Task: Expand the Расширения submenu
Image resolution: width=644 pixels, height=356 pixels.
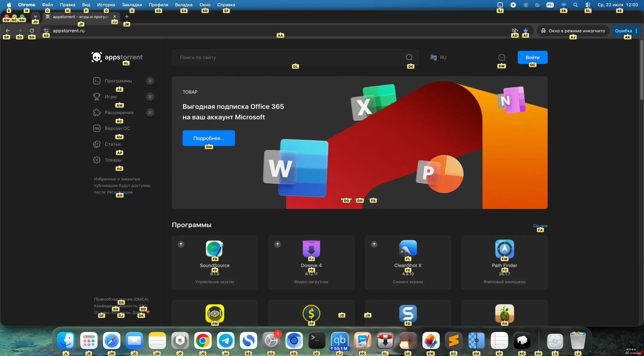Action: 150,112
